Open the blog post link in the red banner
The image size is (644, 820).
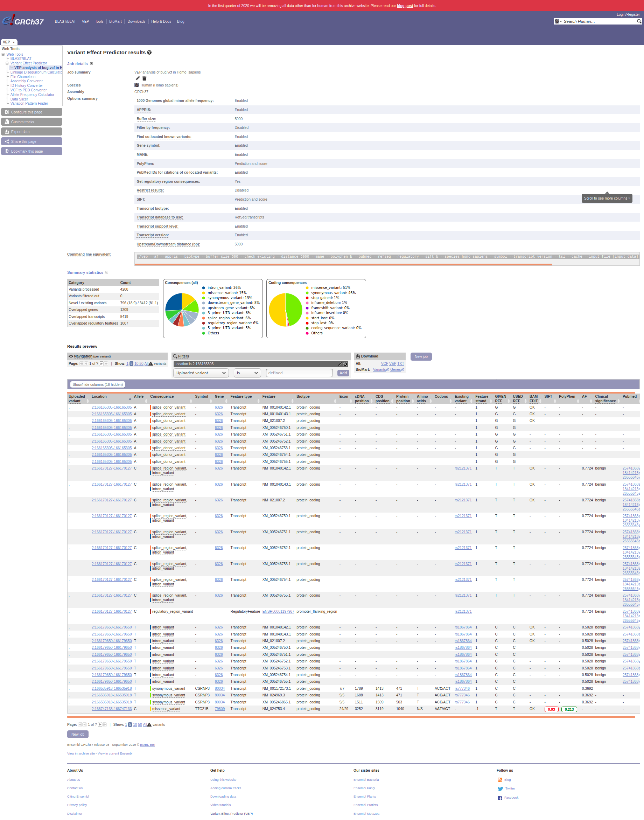tap(405, 6)
